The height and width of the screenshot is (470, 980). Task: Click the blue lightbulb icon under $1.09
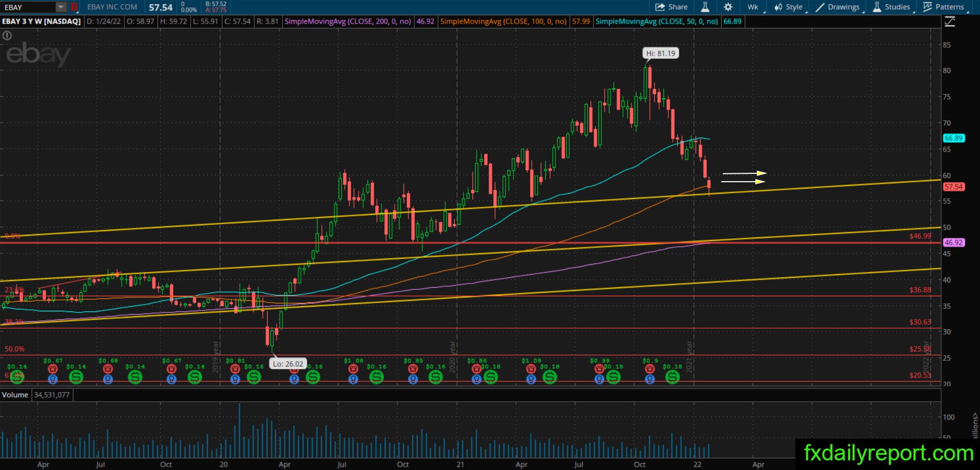pyautogui.click(x=531, y=378)
